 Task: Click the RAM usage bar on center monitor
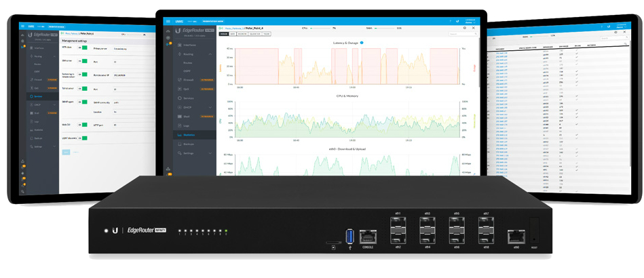pos(385,28)
